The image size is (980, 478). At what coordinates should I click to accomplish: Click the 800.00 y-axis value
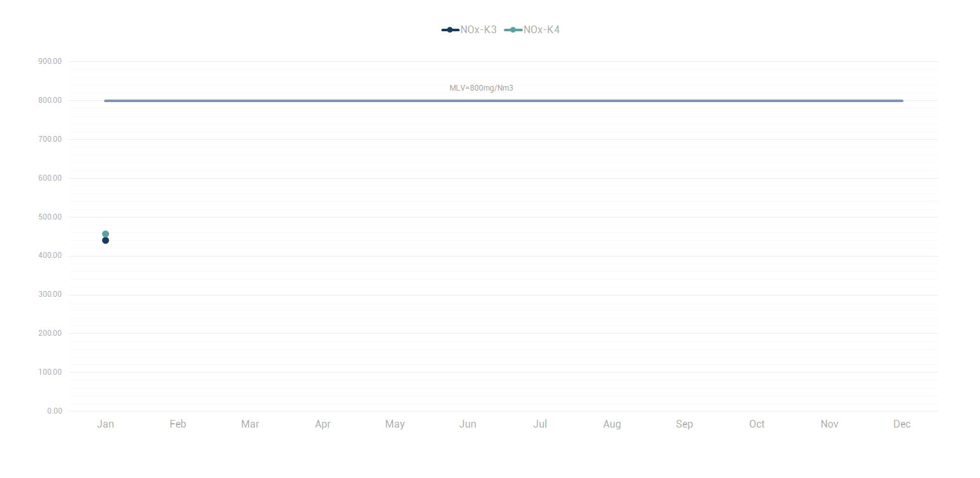[50, 100]
